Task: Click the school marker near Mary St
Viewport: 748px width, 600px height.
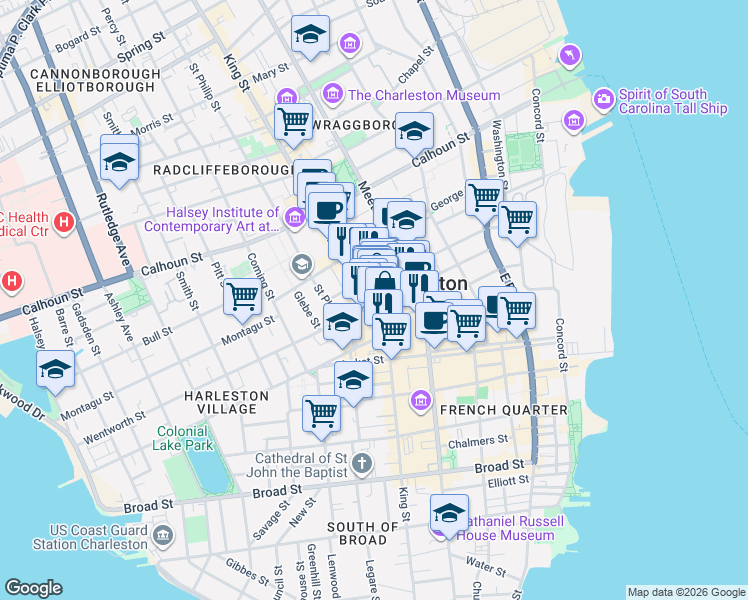Action: coord(310,37)
